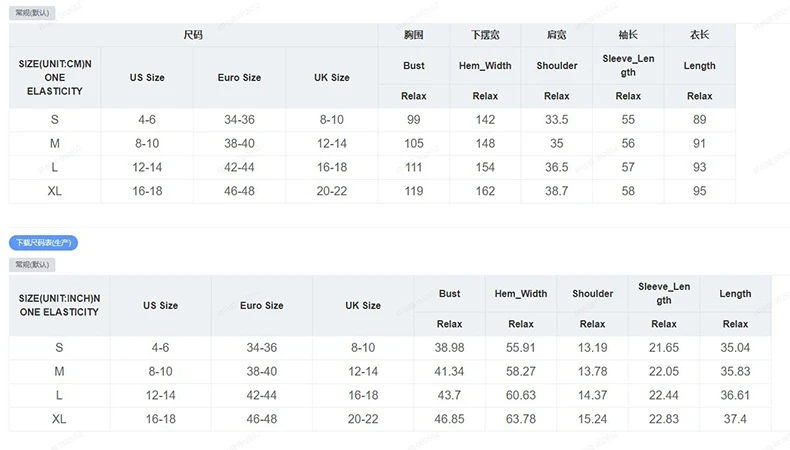Click the Euro Size header in the CM table
The image size is (790, 450).
(239, 77)
